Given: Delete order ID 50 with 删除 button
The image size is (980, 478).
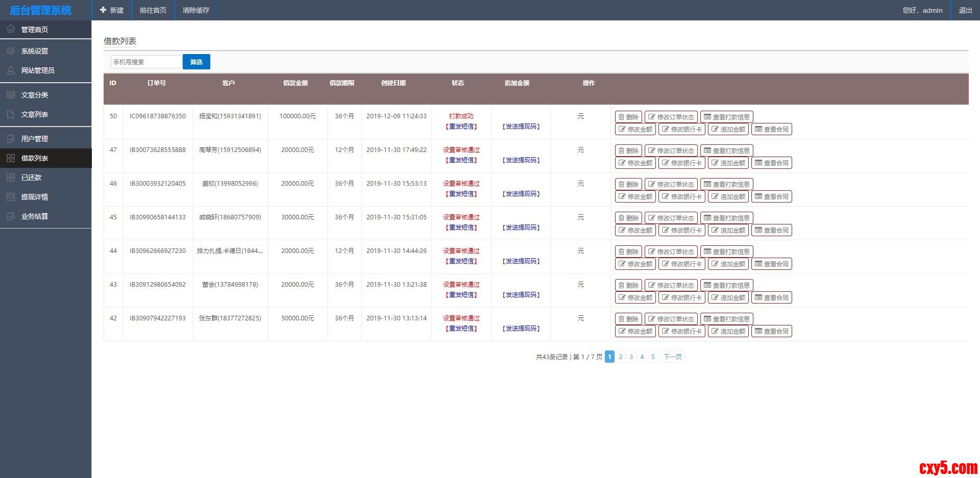Looking at the screenshot, I should (x=628, y=117).
